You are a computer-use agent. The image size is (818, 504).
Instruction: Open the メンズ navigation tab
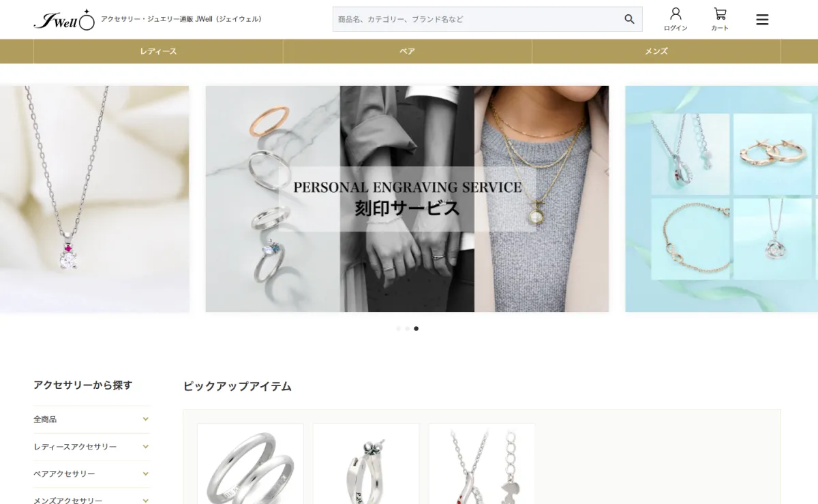(656, 51)
